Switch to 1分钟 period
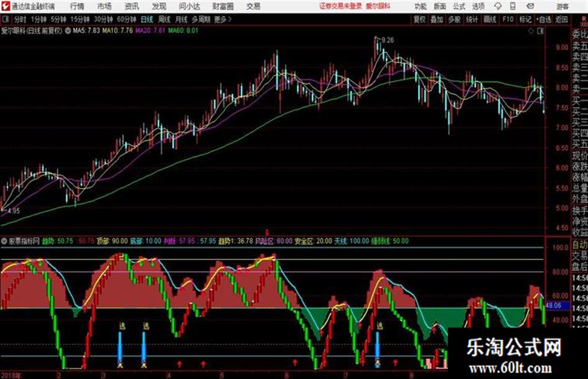The height and width of the screenshot is (379, 588). point(39,19)
